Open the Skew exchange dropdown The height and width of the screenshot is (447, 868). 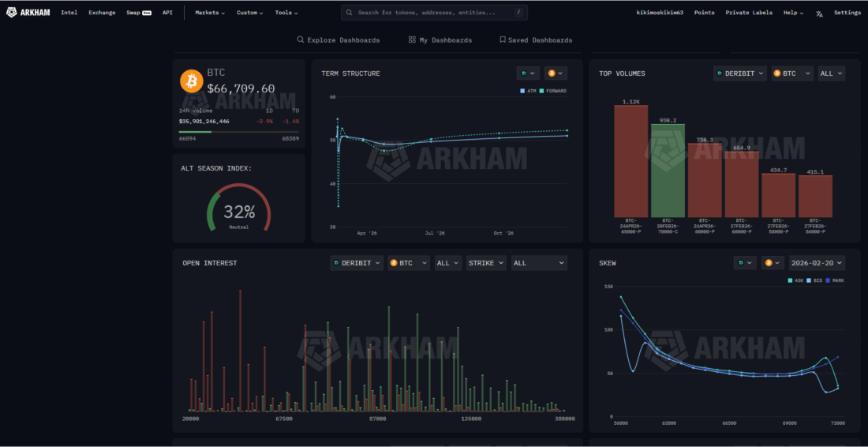click(745, 262)
